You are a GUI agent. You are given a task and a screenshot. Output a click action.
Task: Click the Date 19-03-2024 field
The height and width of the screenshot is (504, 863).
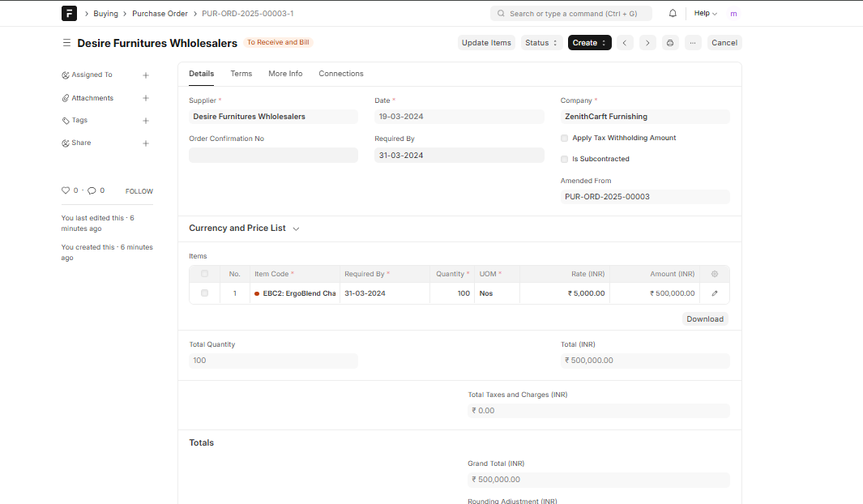tap(459, 117)
